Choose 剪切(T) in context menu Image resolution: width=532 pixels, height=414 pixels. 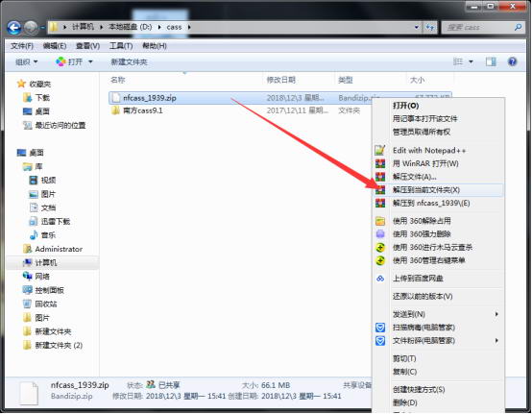tap(404, 358)
